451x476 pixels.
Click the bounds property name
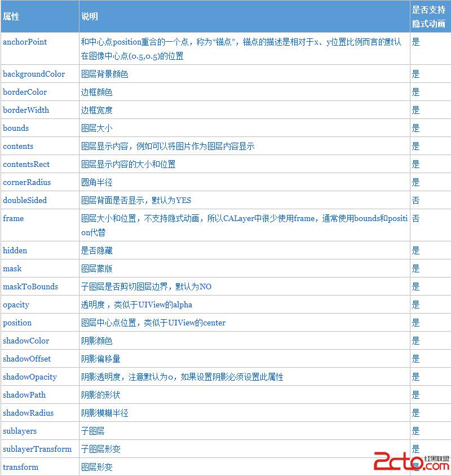[x=16, y=128]
